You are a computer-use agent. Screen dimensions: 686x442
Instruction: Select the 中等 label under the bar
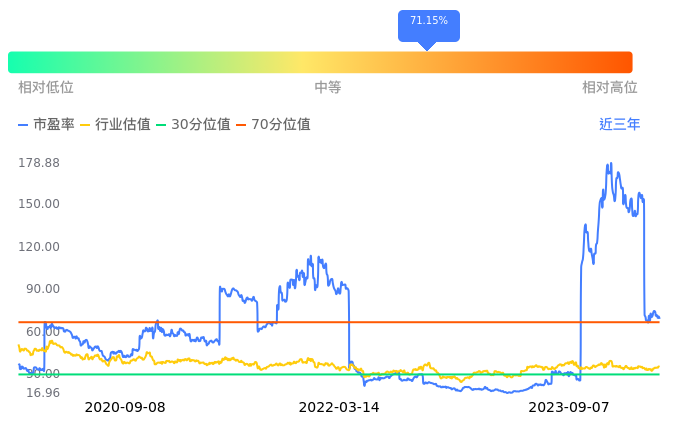click(x=328, y=88)
